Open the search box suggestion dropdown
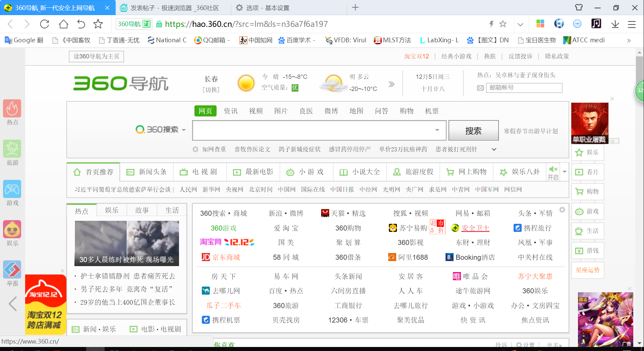This screenshot has height=351, width=644. [437, 130]
